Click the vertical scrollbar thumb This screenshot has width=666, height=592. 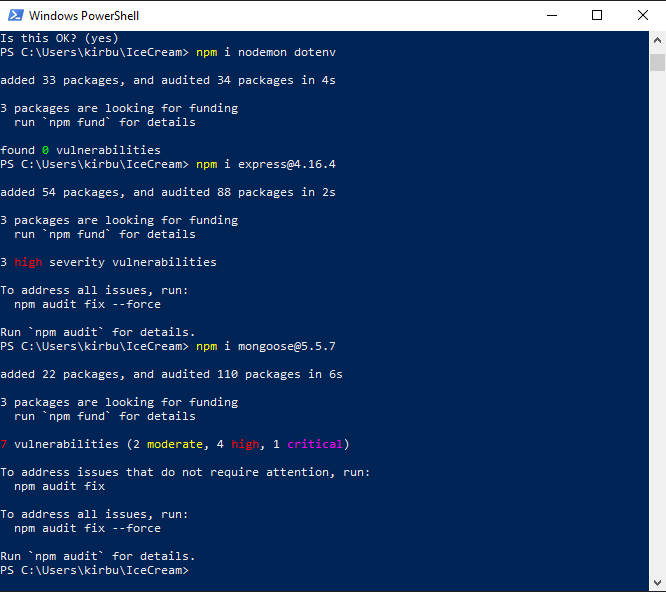(x=657, y=62)
